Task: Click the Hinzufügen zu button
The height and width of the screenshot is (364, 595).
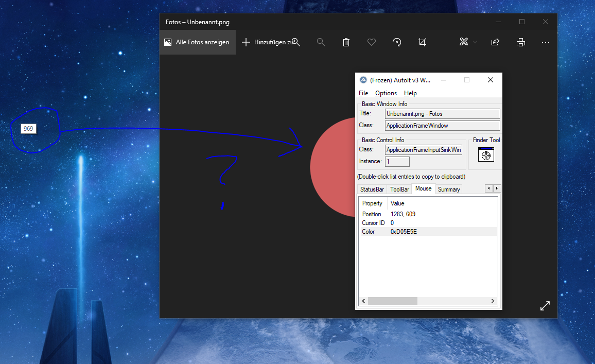Action: tap(267, 42)
